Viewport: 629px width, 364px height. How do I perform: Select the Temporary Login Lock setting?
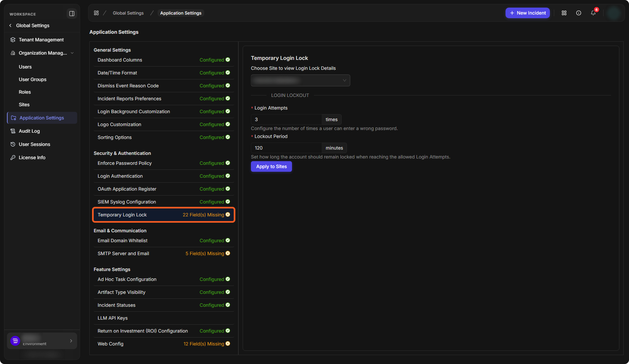tap(164, 215)
